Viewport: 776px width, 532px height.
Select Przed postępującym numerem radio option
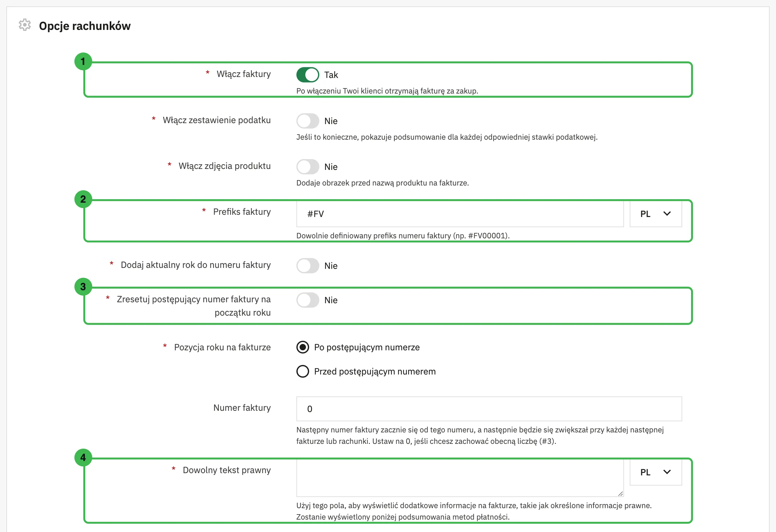[302, 371]
